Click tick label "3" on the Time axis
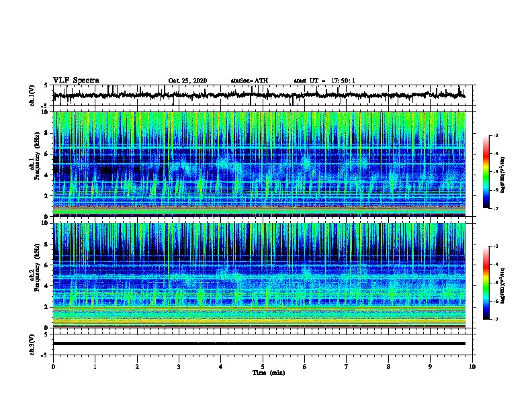The height and width of the screenshot is (411, 532). [x=179, y=367]
